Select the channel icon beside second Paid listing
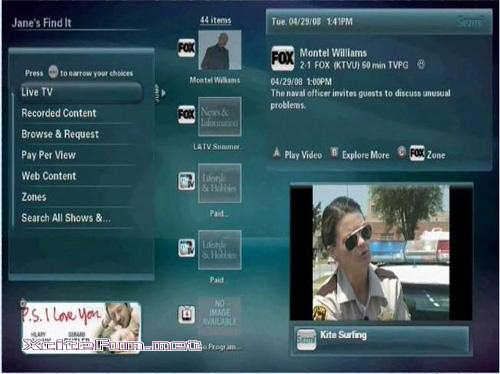The width and height of the screenshot is (500, 374). pyautogui.click(x=186, y=248)
